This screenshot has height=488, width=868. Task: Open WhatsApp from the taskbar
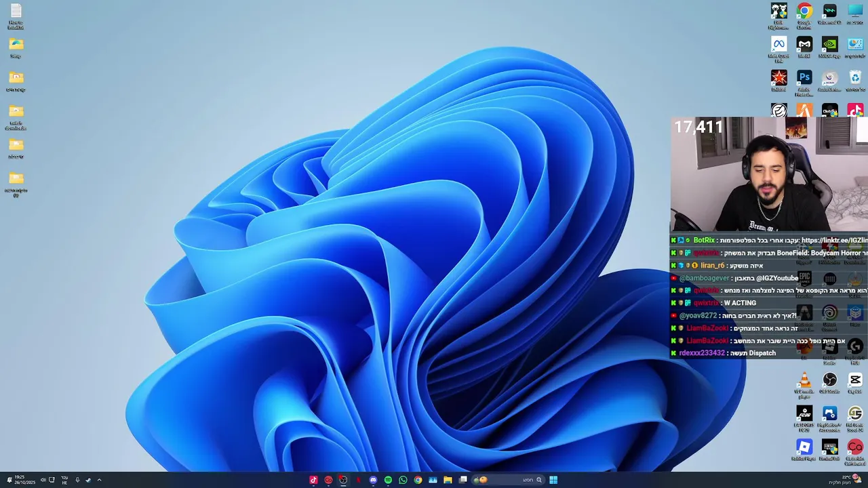(x=403, y=480)
